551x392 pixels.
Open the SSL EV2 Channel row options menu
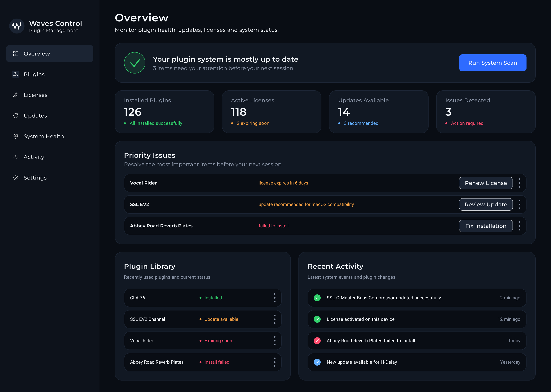point(275,319)
